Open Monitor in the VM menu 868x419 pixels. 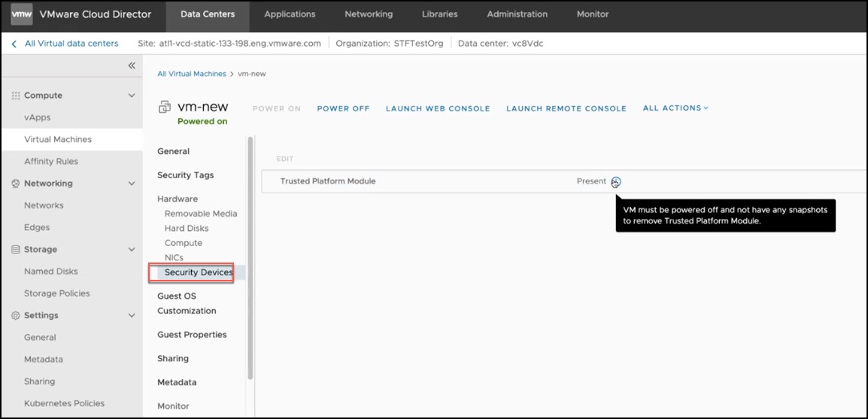(173, 405)
